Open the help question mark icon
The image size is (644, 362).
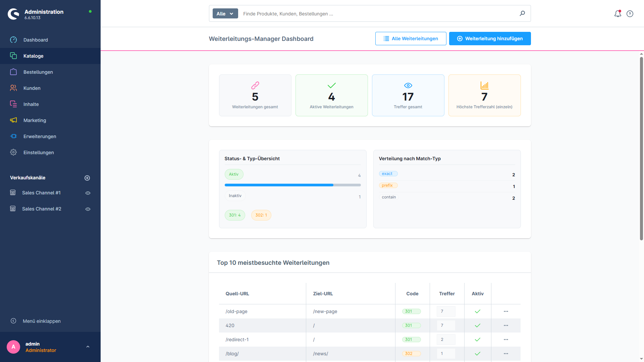pos(630,14)
